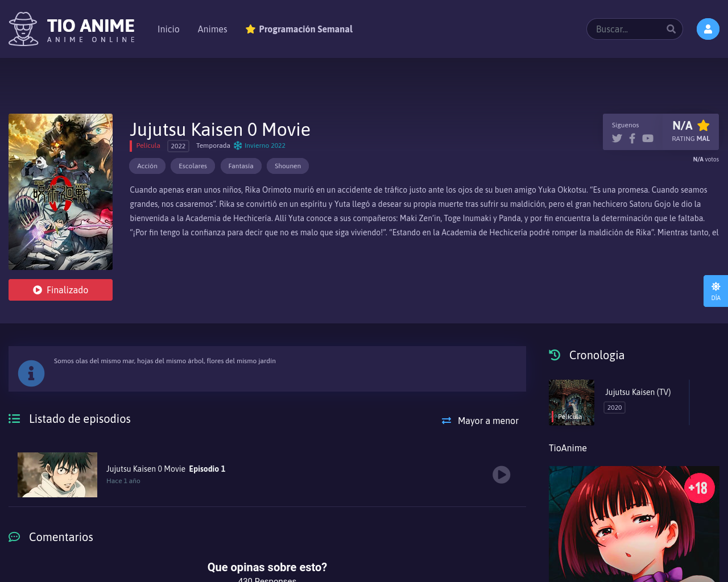Open the YouTube follow icon
This screenshot has height=582, width=728.
[648, 138]
